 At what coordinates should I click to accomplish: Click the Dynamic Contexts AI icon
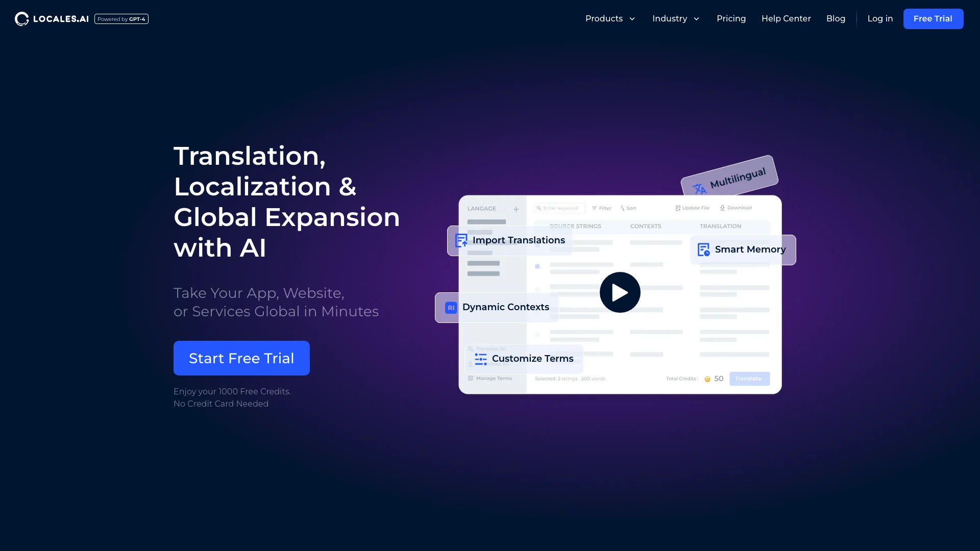pyautogui.click(x=450, y=307)
